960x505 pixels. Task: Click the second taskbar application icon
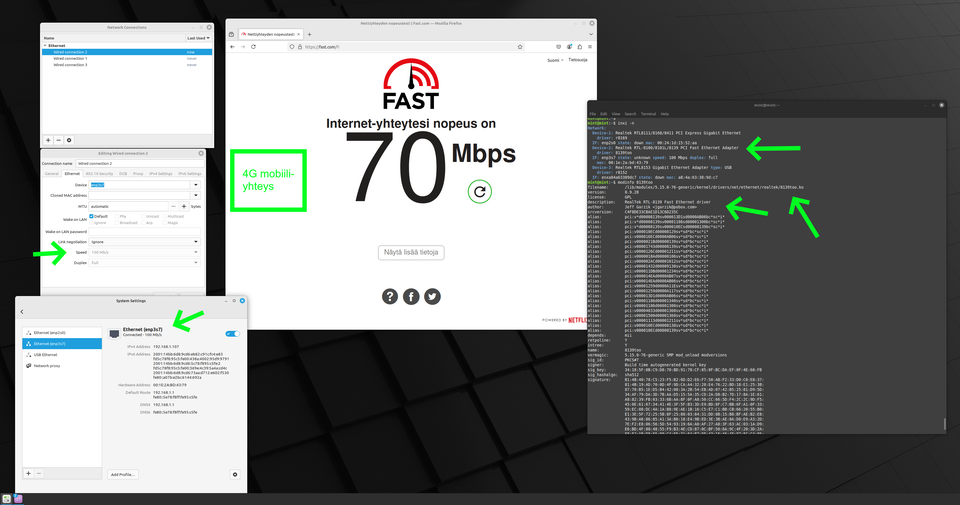pyautogui.click(x=18, y=499)
